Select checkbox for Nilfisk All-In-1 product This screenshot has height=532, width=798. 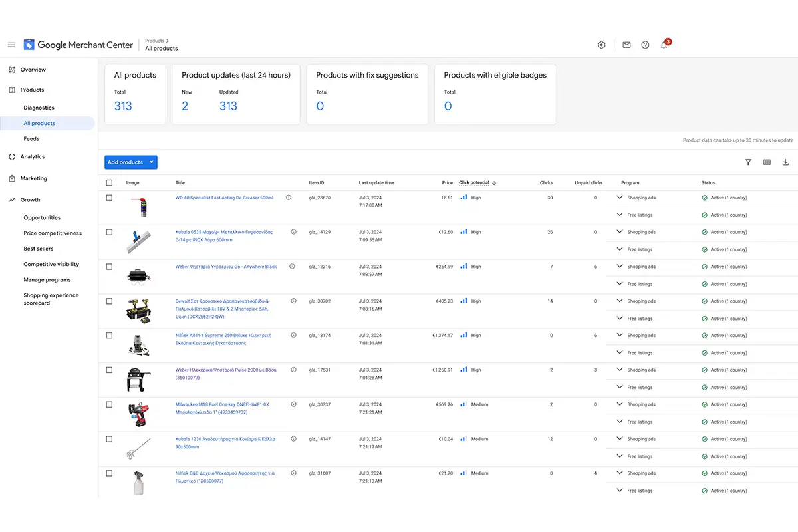coord(109,336)
